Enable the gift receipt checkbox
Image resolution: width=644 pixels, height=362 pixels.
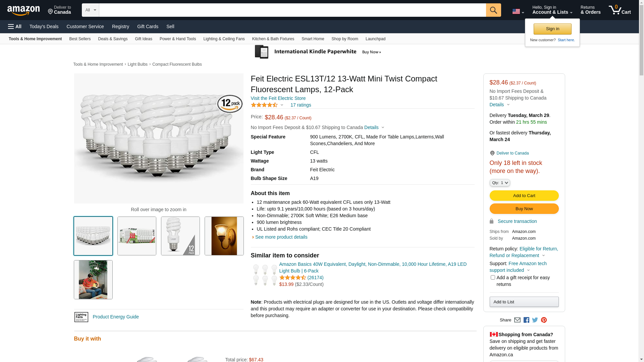pyautogui.click(x=493, y=278)
